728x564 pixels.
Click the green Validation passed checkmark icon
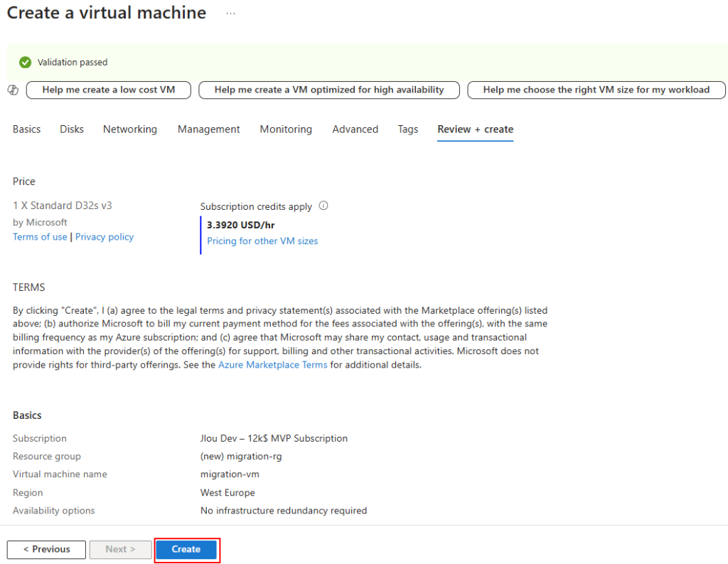(26, 63)
